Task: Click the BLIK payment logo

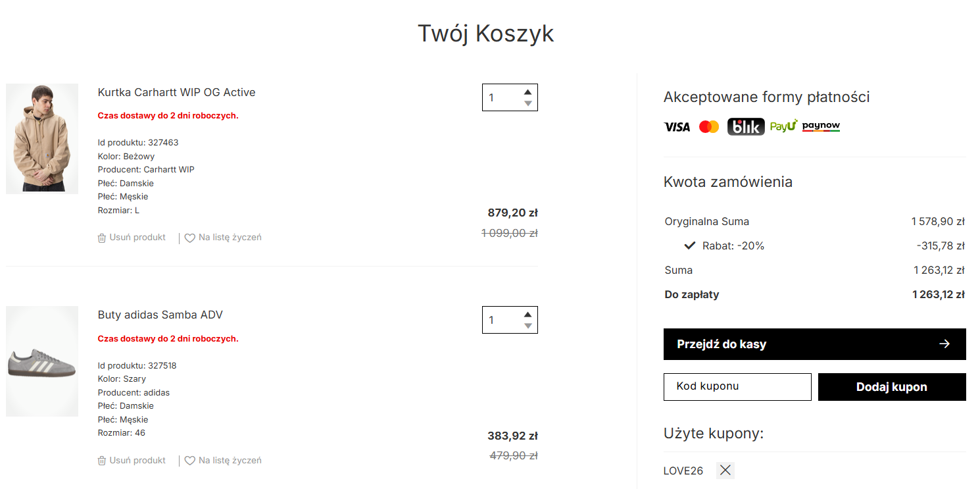Action: click(x=746, y=126)
